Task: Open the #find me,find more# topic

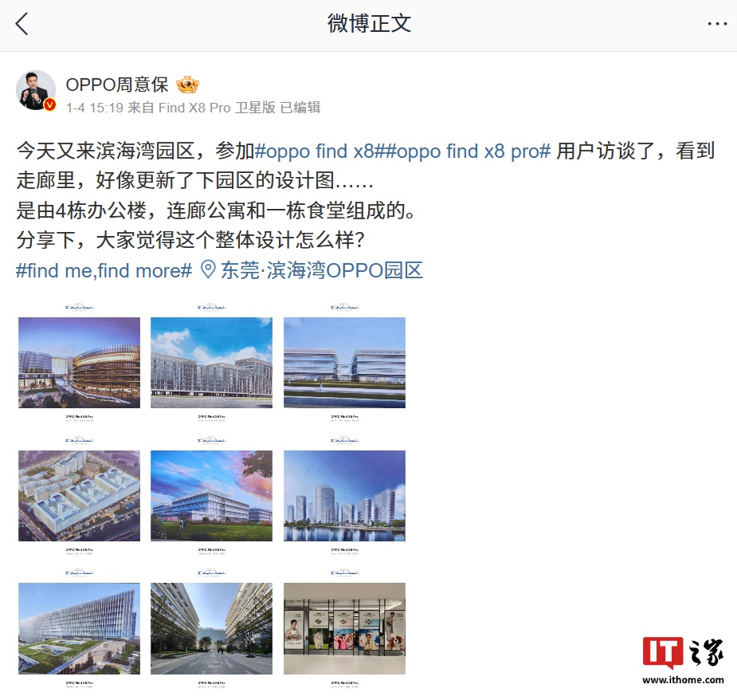Action: coord(104,270)
